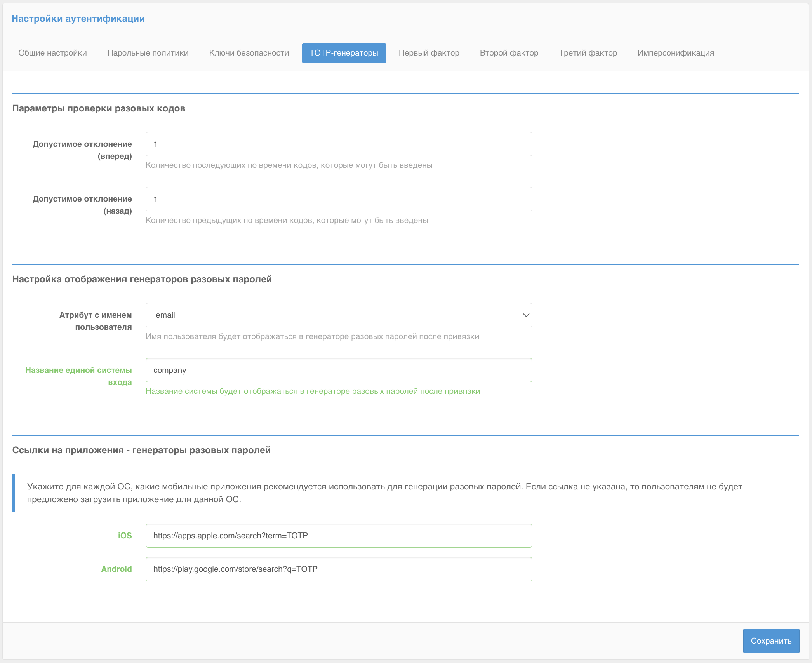Select the Ключи безопасности tab
Viewport: 812px width, 663px height.
[249, 53]
